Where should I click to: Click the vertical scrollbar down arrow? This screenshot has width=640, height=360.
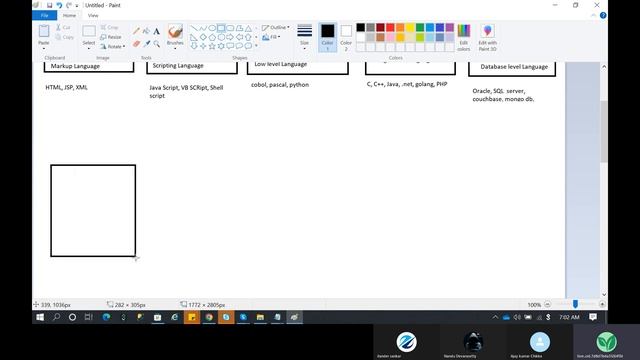point(604,295)
